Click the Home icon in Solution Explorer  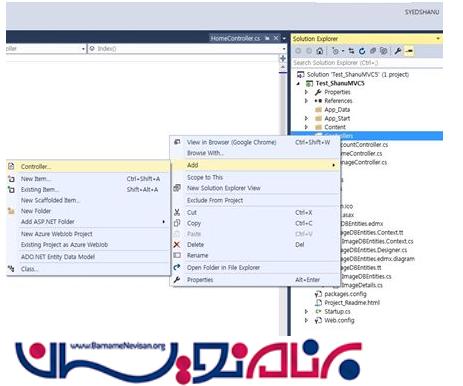(319, 51)
